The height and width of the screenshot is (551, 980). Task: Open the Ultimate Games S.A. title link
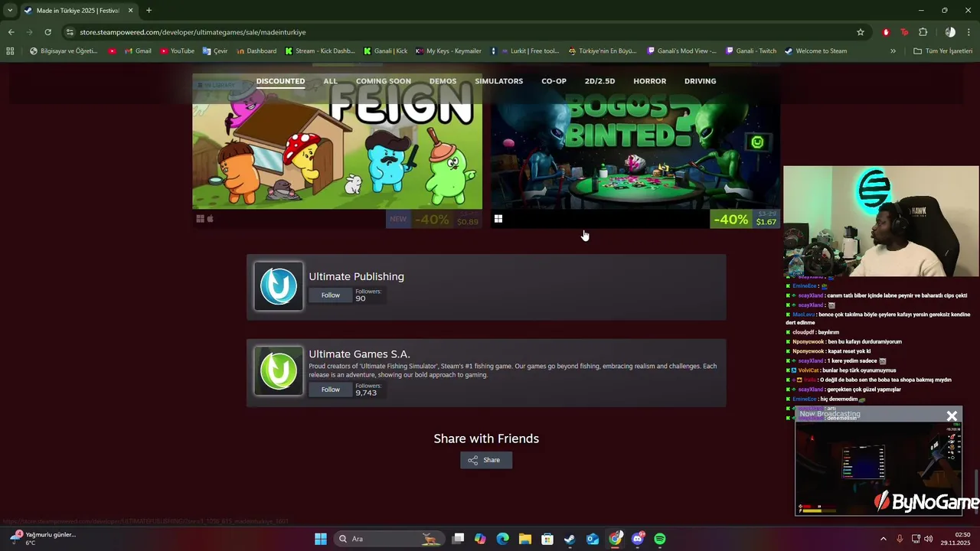click(x=359, y=354)
